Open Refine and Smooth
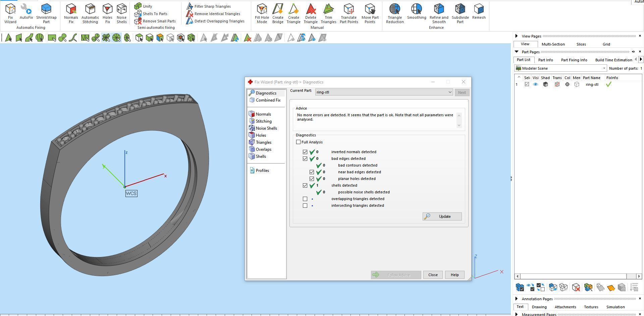The height and width of the screenshot is (316, 644). [439, 13]
